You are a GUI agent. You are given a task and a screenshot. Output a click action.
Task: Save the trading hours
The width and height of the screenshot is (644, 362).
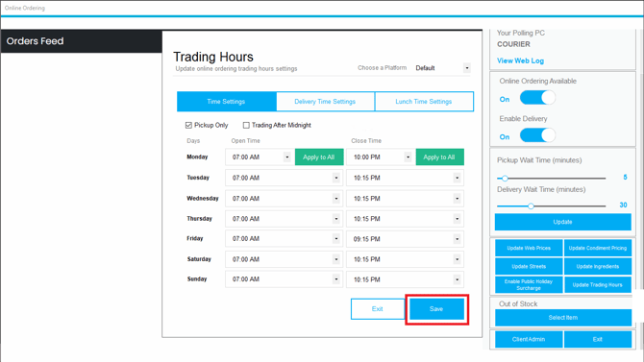coord(436,309)
